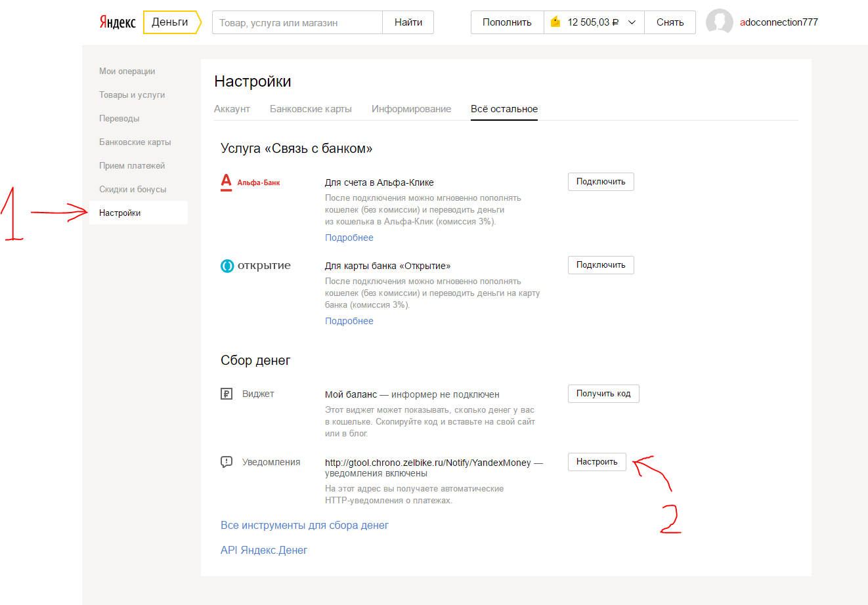Click the Деньги service logo badge
The width and height of the screenshot is (868, 605).
click(171, 22)
